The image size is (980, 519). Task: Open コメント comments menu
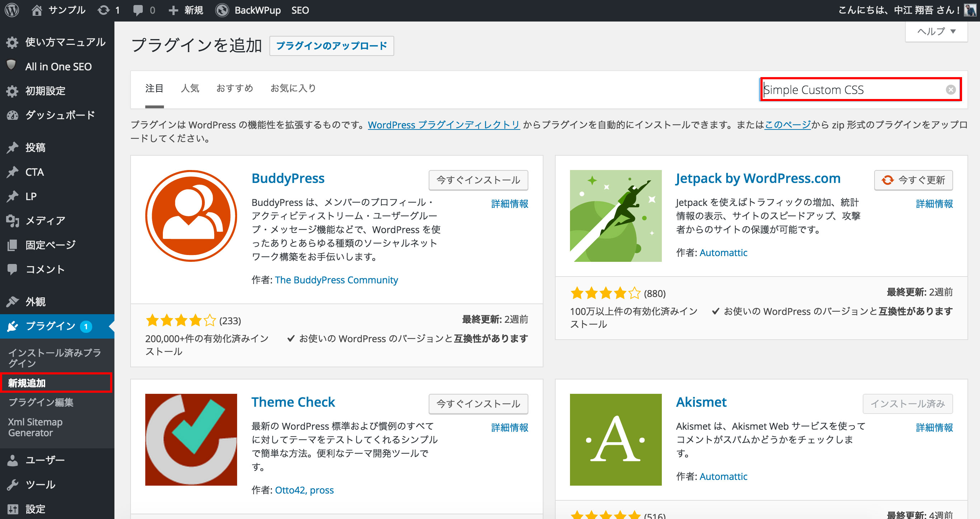(x=57, y=269)
